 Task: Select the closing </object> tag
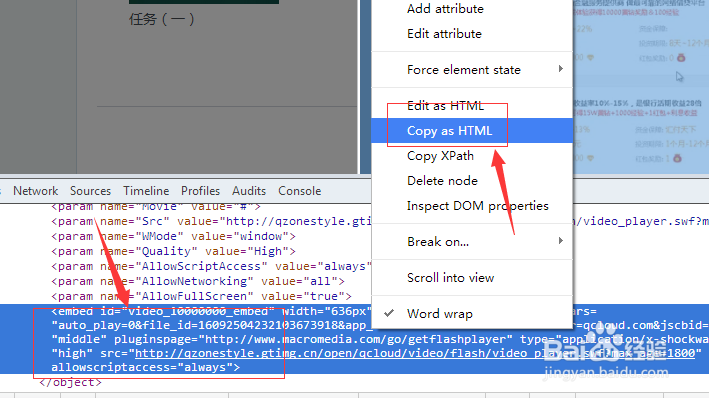tap(70, 382)
